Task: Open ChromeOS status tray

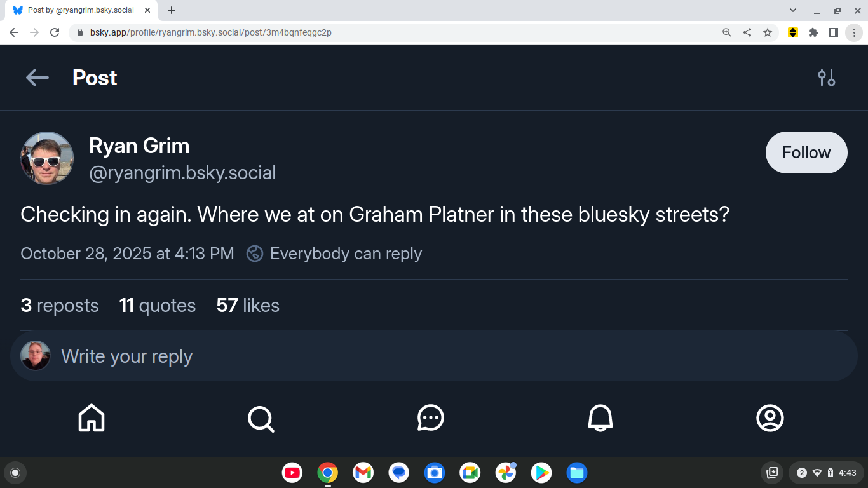Action: 826,473
